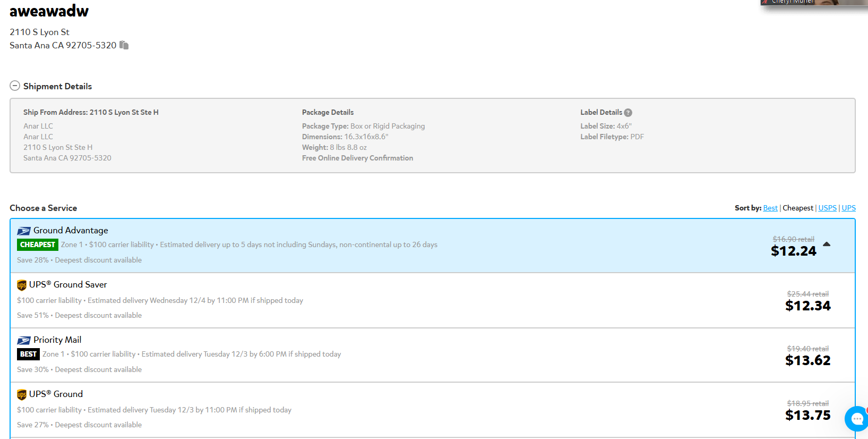Click the CHEAPEST badge

pos(38,244)
